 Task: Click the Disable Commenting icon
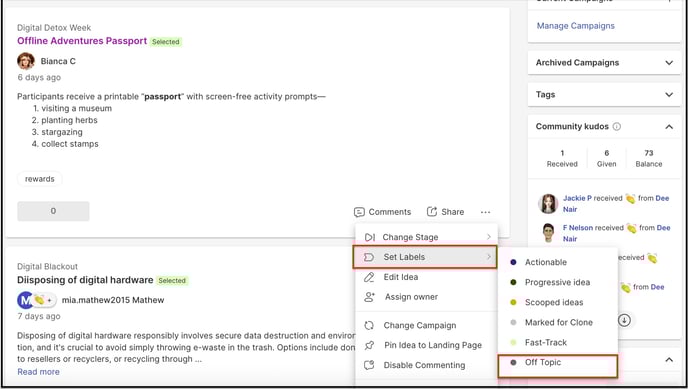(x=369, y=365)
